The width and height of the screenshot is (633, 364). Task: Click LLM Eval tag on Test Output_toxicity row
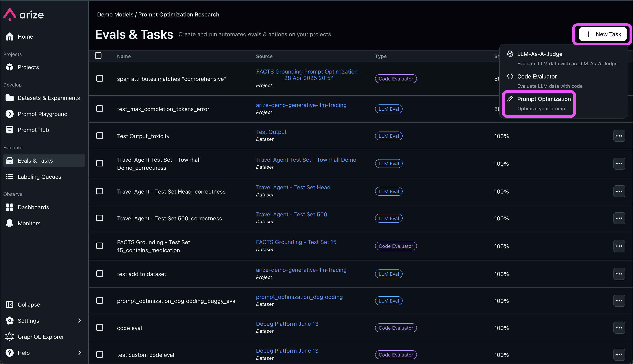pyautogui.click(x=388, y=136)
